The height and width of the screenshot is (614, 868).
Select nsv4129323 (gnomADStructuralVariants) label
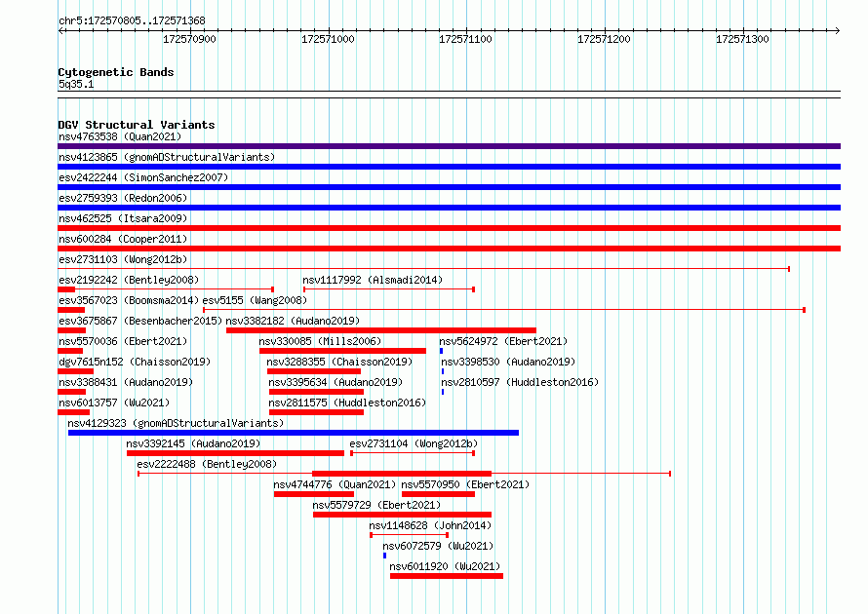176,423
